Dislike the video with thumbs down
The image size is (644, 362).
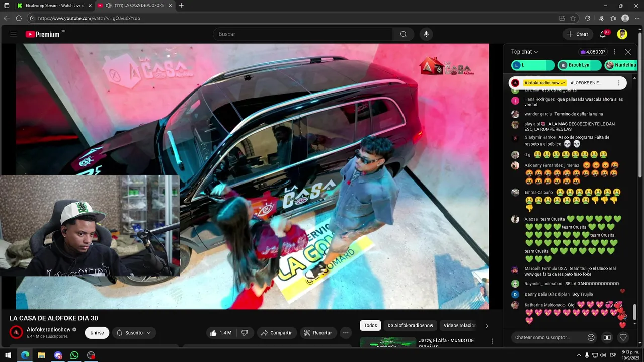[245, 333]
